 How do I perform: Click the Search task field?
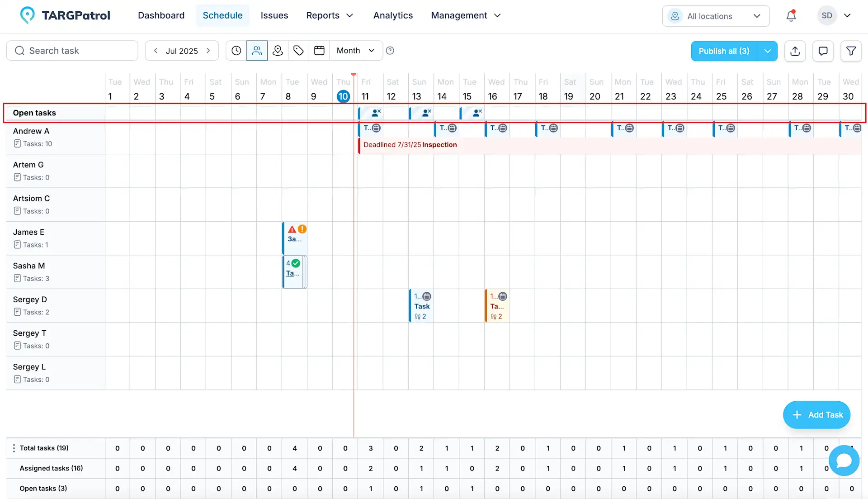point(72,51)
